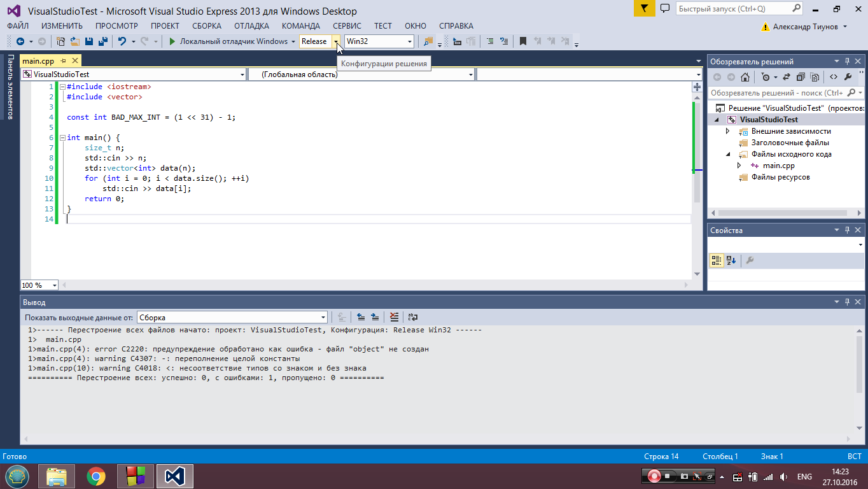Open File Explorer from the taskbar
The image size is (868, 489).
57,476
